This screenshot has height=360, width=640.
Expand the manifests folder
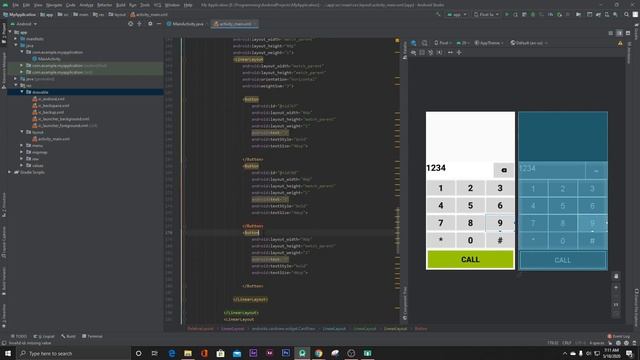click(x=16, y=39)
